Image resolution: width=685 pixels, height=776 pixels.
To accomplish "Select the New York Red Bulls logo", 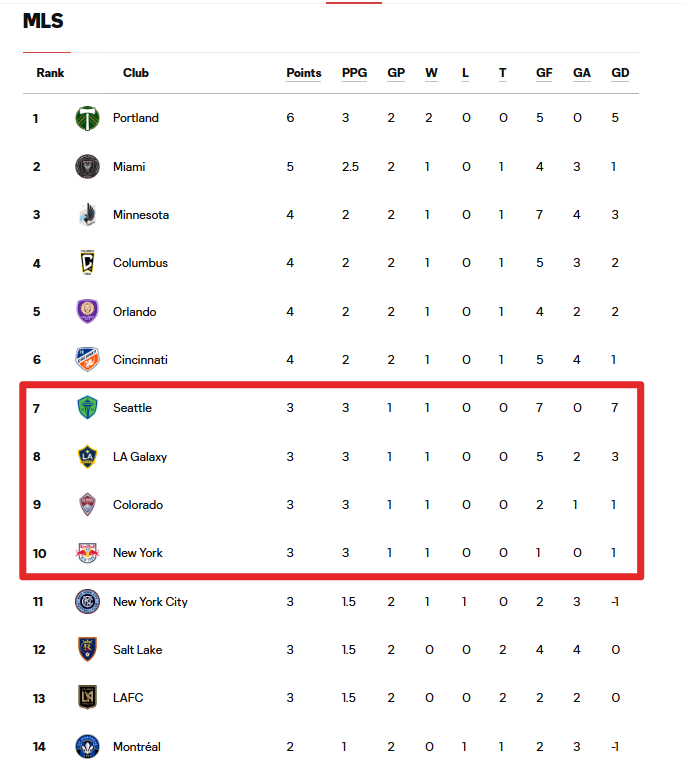I will (x=87, y=552).
